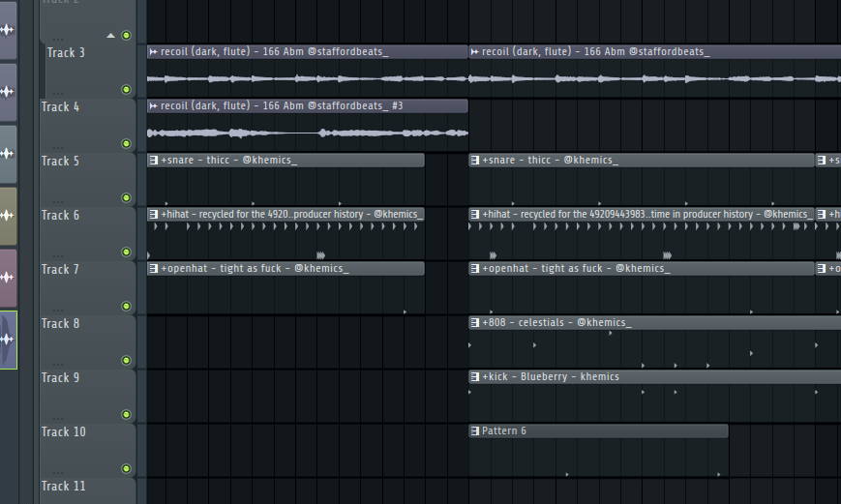Select the Track 9 header label
Image resolution: width=841 pixels, height=504 pixels.
click(x=60, y=377)
